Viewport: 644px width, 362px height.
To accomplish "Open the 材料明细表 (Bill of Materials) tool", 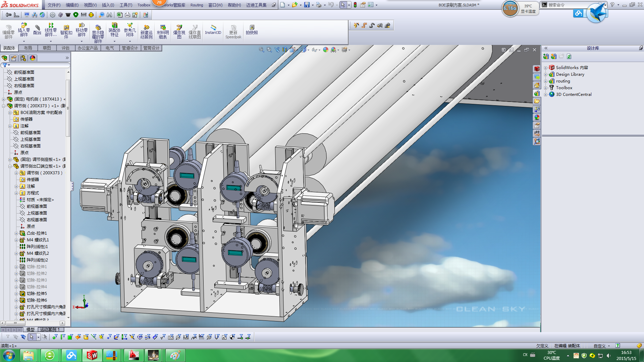I will click(163, 32).
